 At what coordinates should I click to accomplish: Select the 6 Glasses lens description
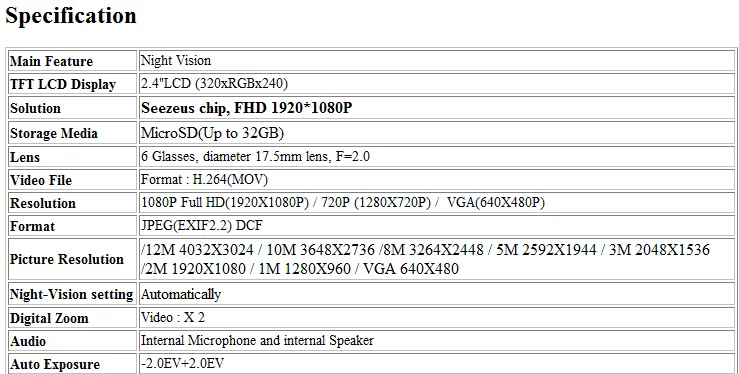tap(255, 156)
